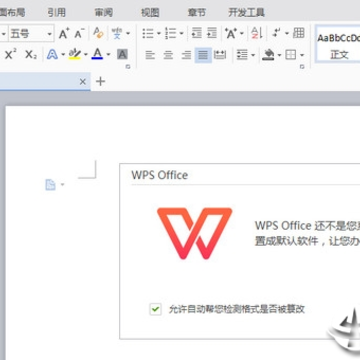Open Chinese layout dropdown arrow
The image size is (360, 360).
click(242, 34)
